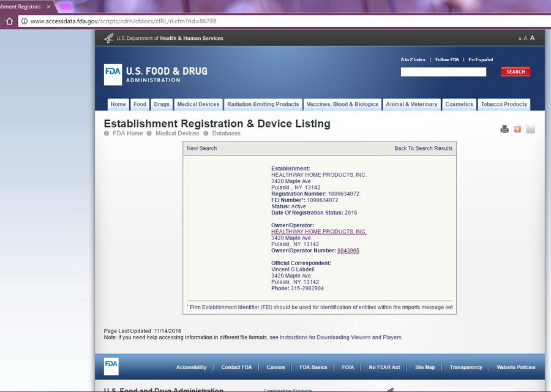This screenshot has height=392, width=551.
Task: Click the browser address bar URL
Action: click(123, 21)
